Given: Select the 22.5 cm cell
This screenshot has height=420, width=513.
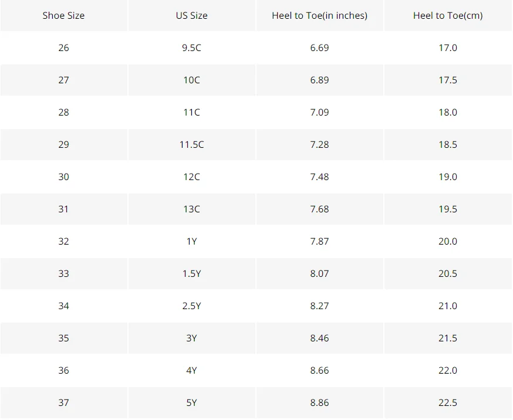Looking at the screenshot, I should tap(448, 402).
